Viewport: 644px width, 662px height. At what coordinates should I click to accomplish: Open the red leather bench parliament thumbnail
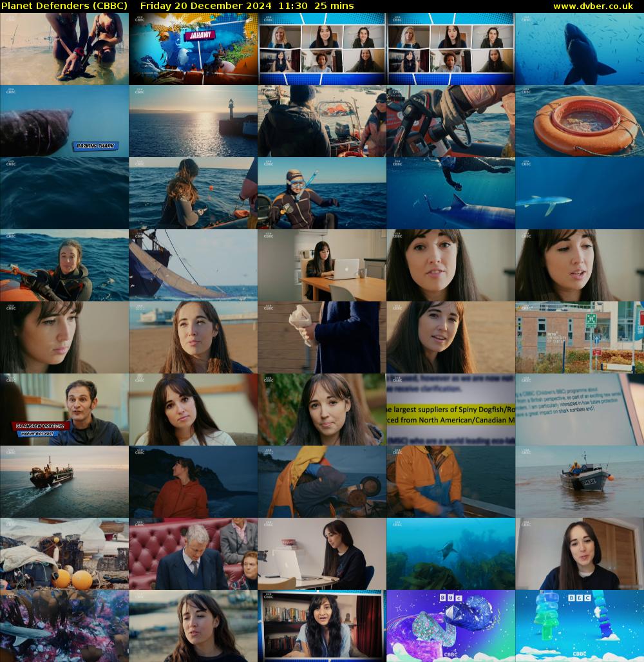coord(193,554)
